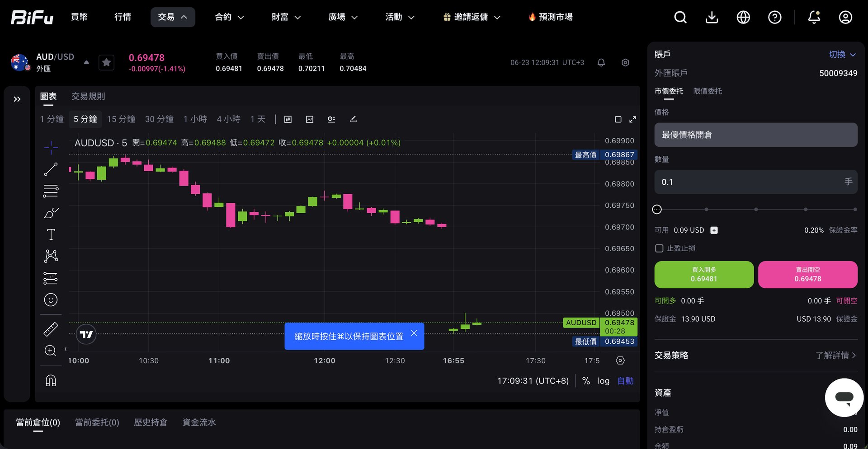Select the crosshair cursor tool
This screenshot has width=868, height=449.
51,147
